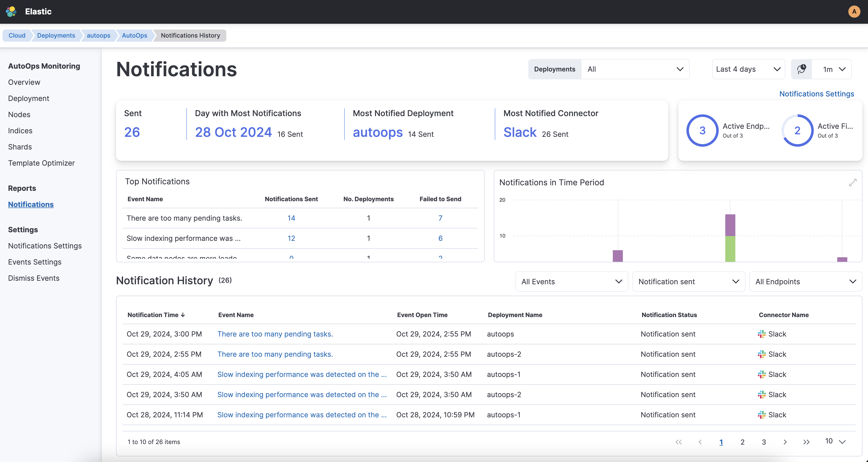Open the user avatar menu
Viewport: 868px width, 462px height.
(x=854, y=11)
